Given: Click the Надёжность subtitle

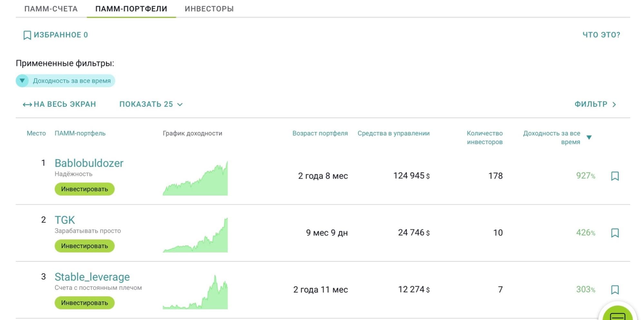Looking at the screenshot, I should pos(73,174).
